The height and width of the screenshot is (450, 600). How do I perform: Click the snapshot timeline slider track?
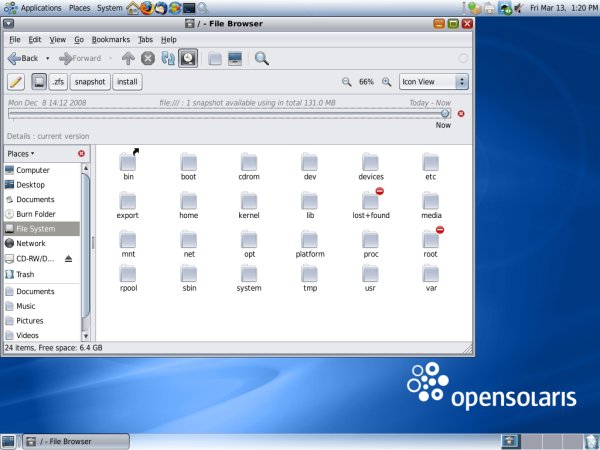[229, 113]
